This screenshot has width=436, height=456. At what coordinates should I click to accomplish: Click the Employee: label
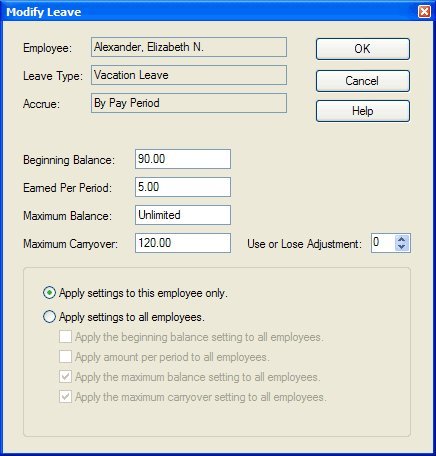coord(47,48)
